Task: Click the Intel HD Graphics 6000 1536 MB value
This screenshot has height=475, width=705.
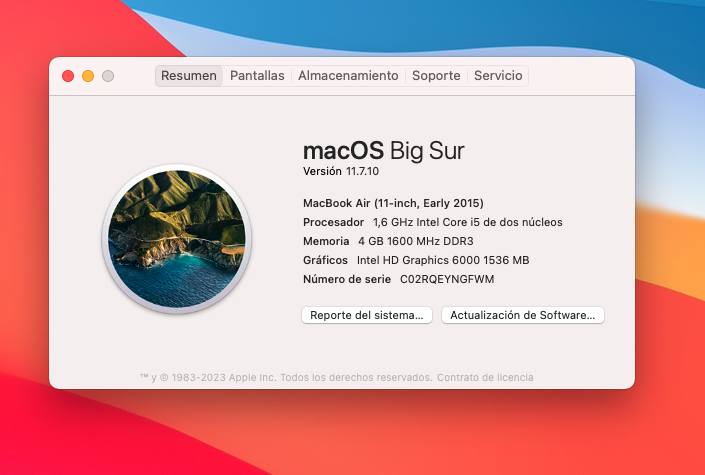Action: tap(443, 260)
